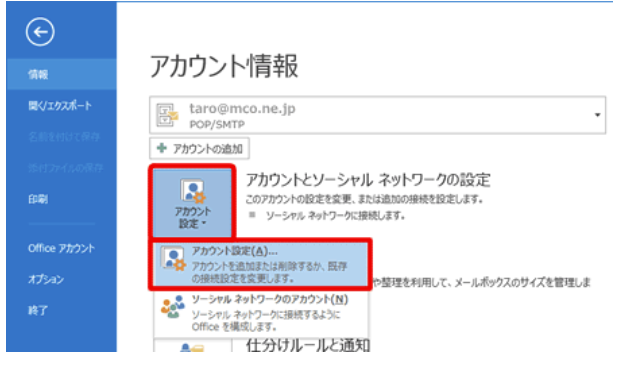Click the mail account icon beside taro@mco.ne.jp

click(x=167, y=115)
